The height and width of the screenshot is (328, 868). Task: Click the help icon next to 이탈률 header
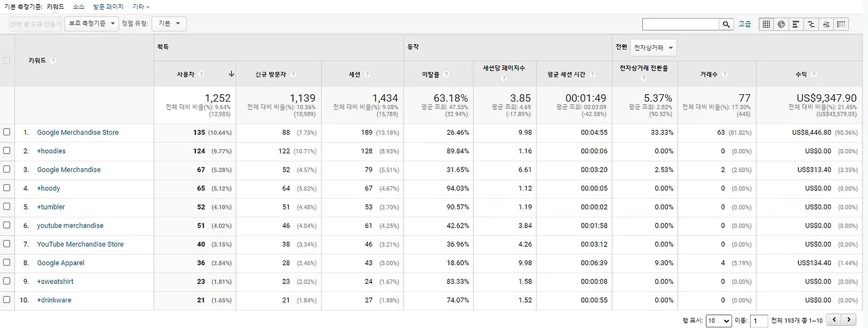point(446,74)
